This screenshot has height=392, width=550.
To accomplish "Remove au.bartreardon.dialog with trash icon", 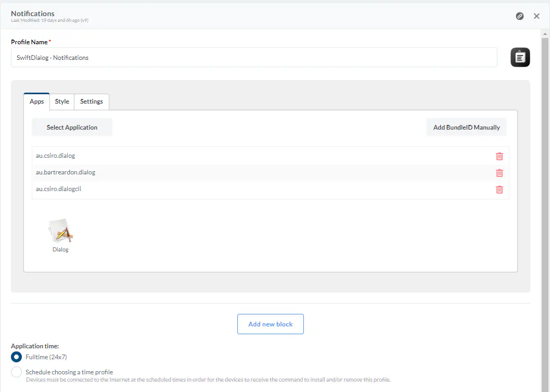I will coord(499,173).
